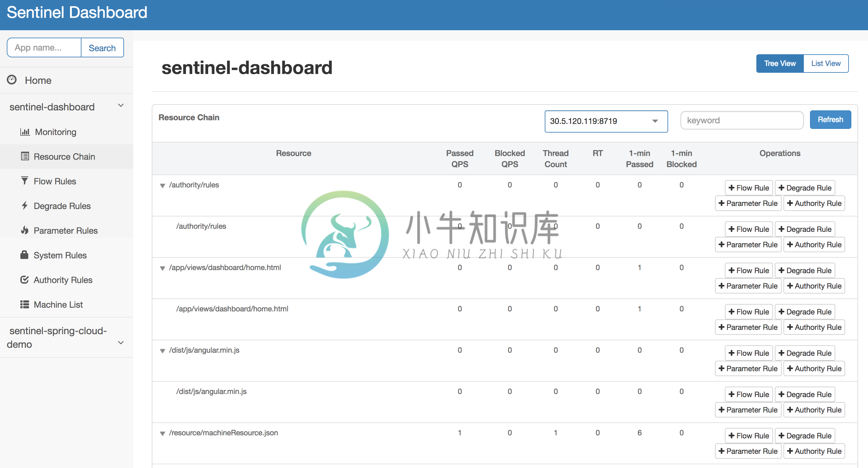Switch to Tree View
The image size is (868, 468).
point(780,63)
